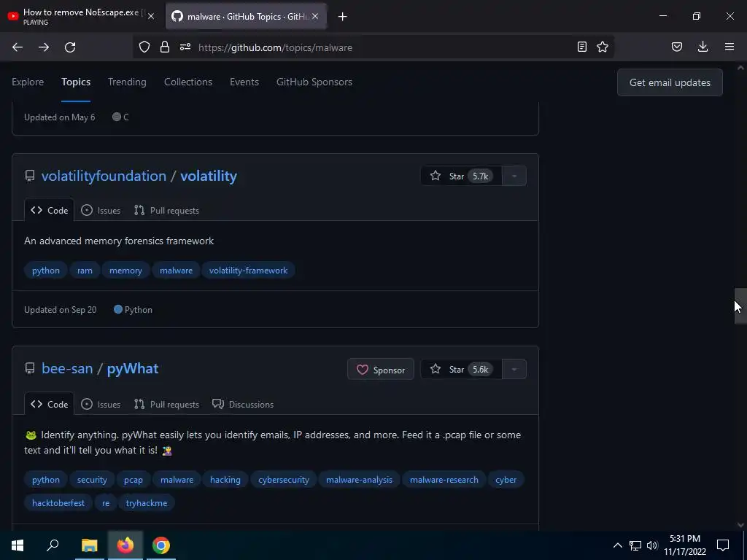Click the page vertical scrollbar thumb
Viewport: 747px width, 560px height.
pyautogui.click(x=740, y=306)
